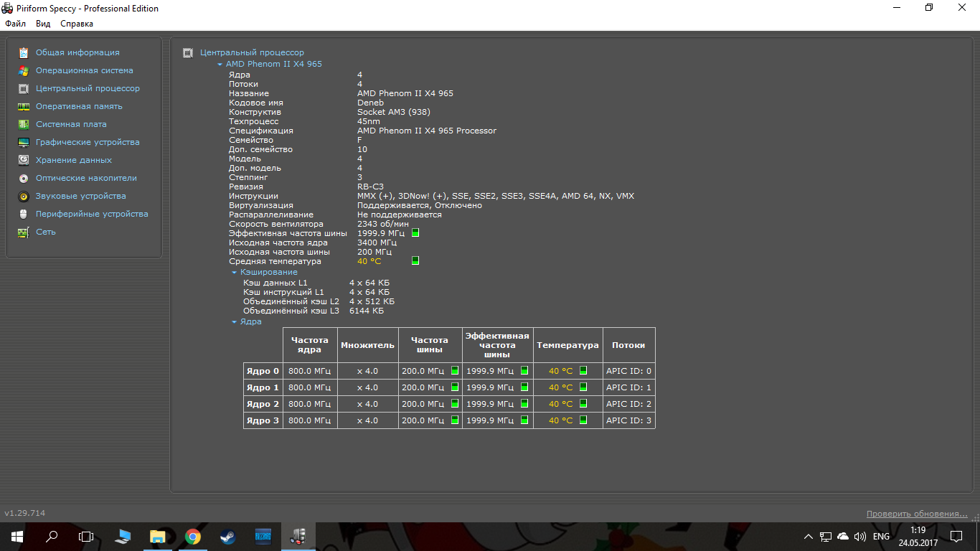The image size is (980, 551).
Task: Click the Виртуализация Поддерживается, Отключено value
Action: click(x=420, y=205)
